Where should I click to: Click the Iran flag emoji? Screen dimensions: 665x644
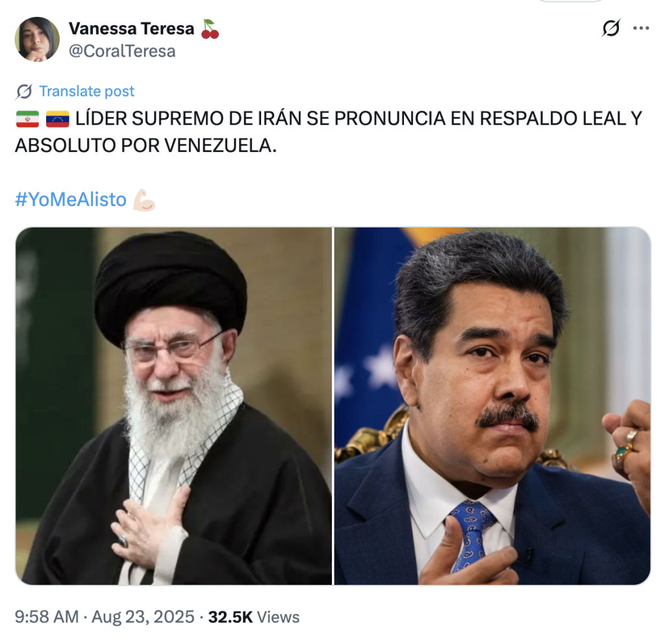tap(27, 119)
